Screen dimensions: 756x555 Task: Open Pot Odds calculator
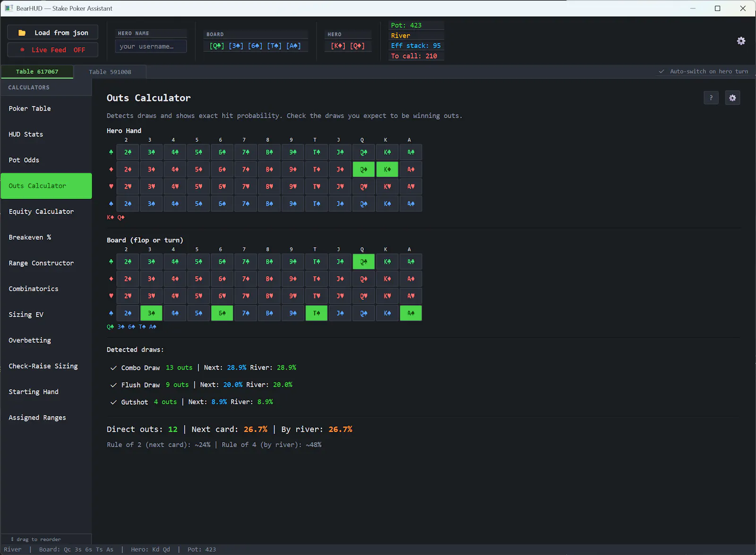(46, 160)
